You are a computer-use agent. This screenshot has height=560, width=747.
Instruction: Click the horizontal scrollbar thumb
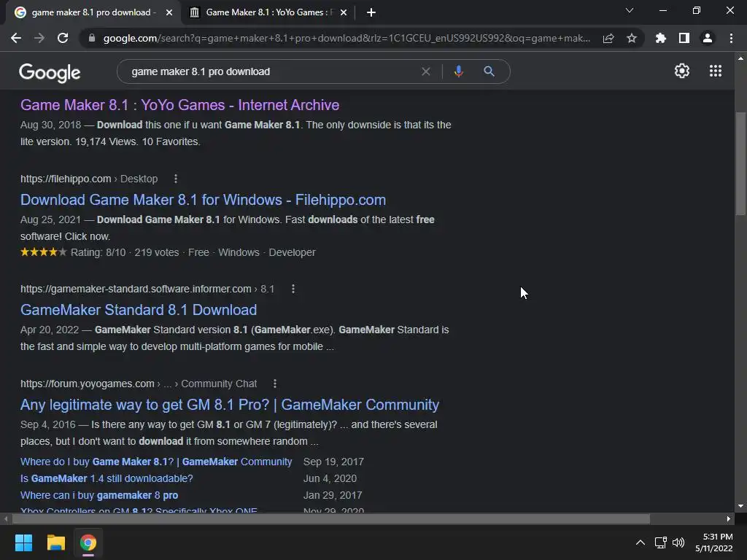(x=331, y=518)
